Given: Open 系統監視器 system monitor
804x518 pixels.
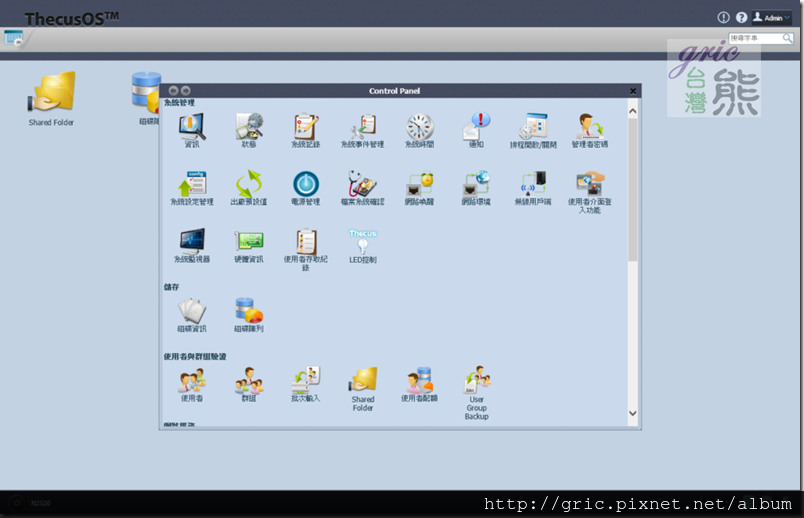Looking at the screenshot, I should [192, 245].
